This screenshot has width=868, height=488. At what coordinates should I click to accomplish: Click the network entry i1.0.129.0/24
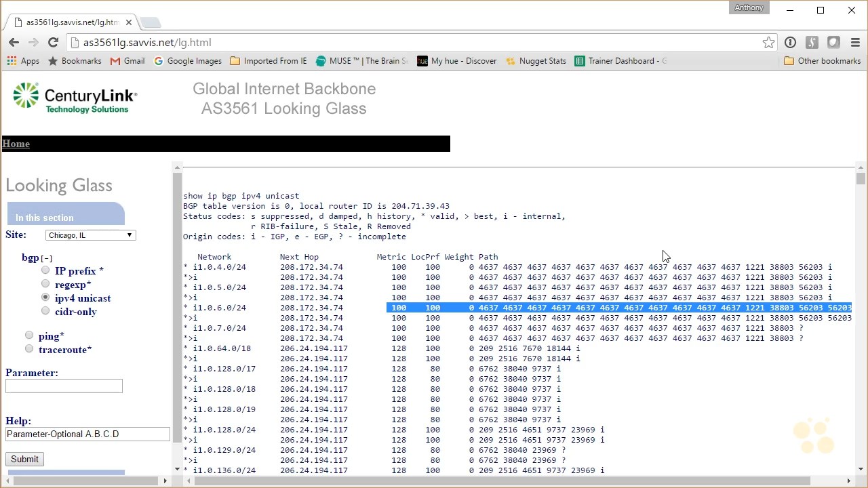224,450
